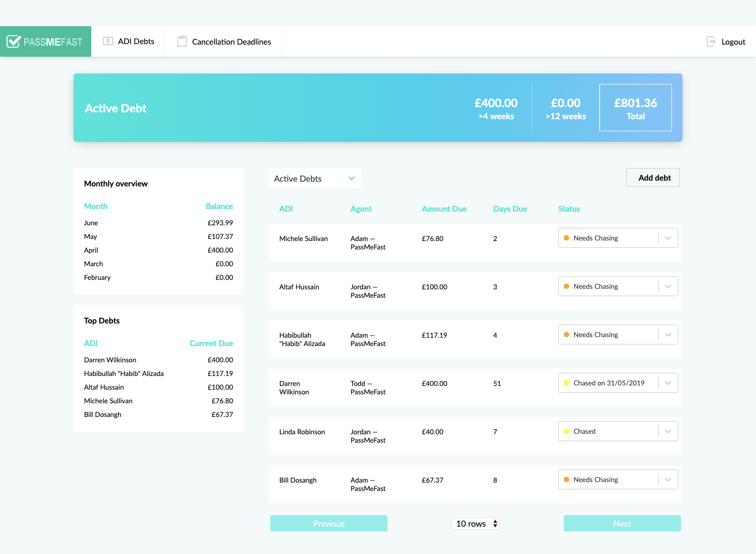Go to Previous page of debts
The image size is (756, 554).
329,524
